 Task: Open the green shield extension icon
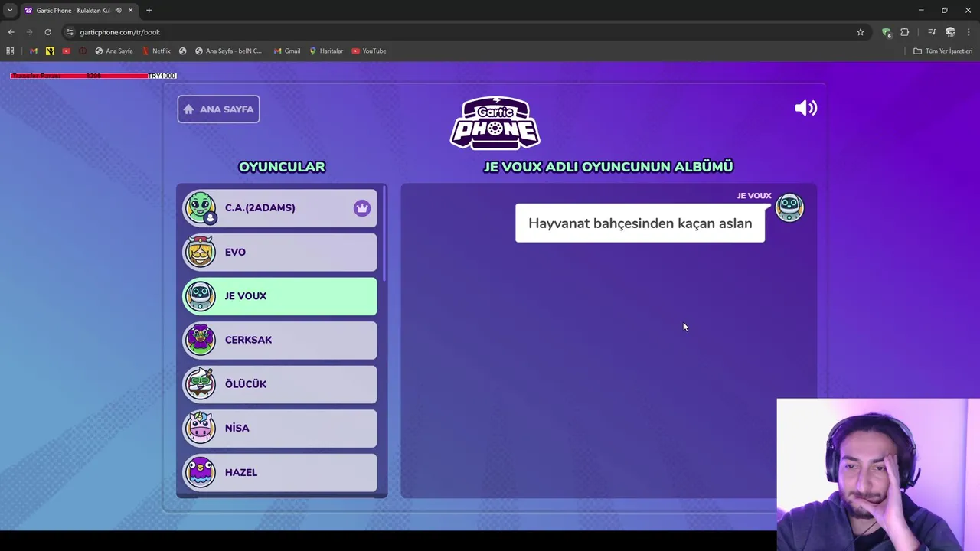887,32
